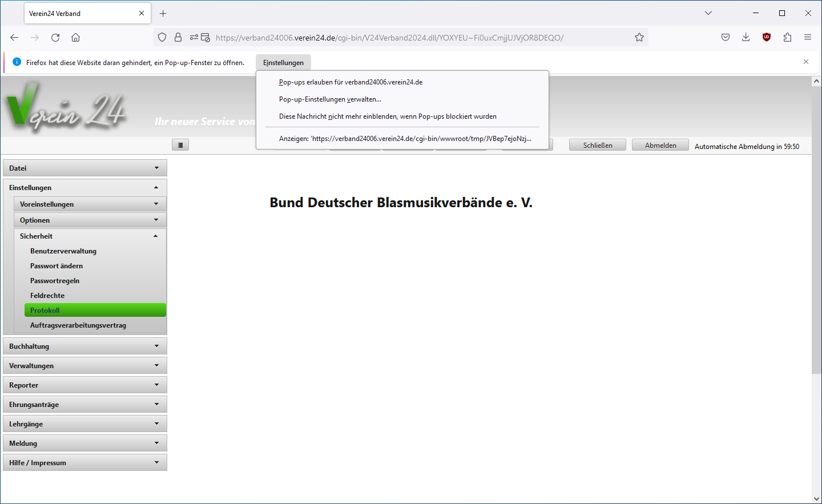The image size is (822, 504).
Task: Open the Firefox downloads panel
Action: click(746, 38)
